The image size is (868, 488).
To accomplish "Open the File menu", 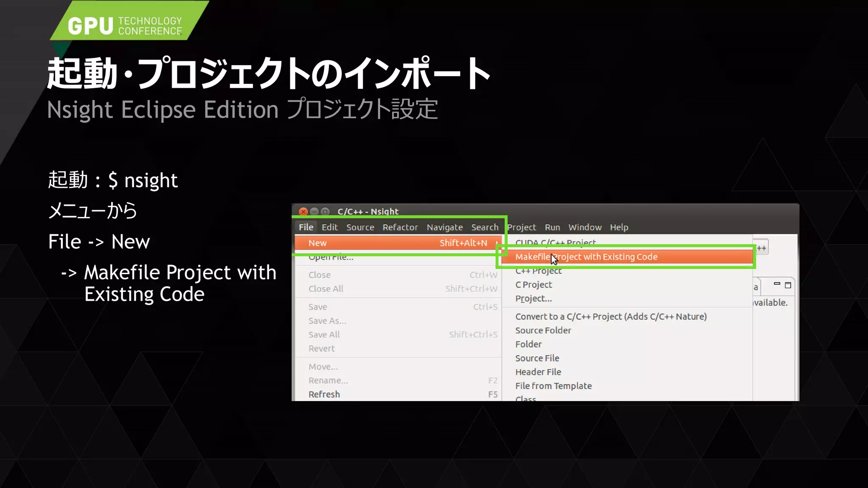I will (306, 227).
